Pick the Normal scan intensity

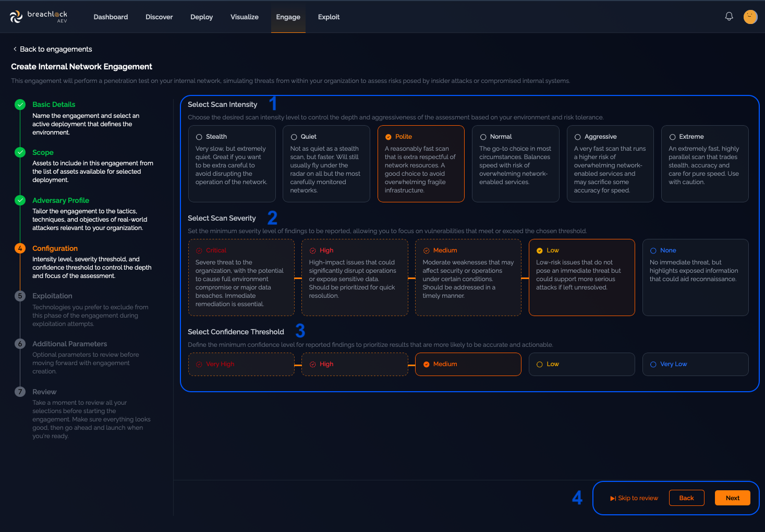[516, 164]
